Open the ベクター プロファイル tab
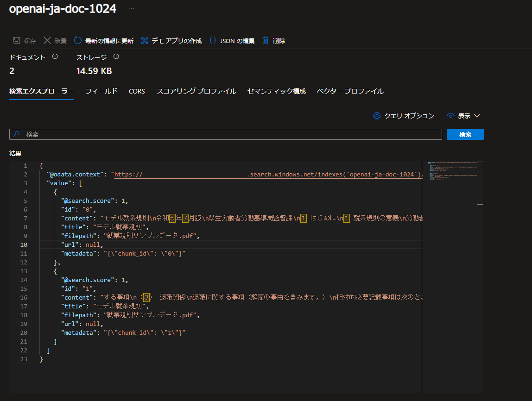 350,91
